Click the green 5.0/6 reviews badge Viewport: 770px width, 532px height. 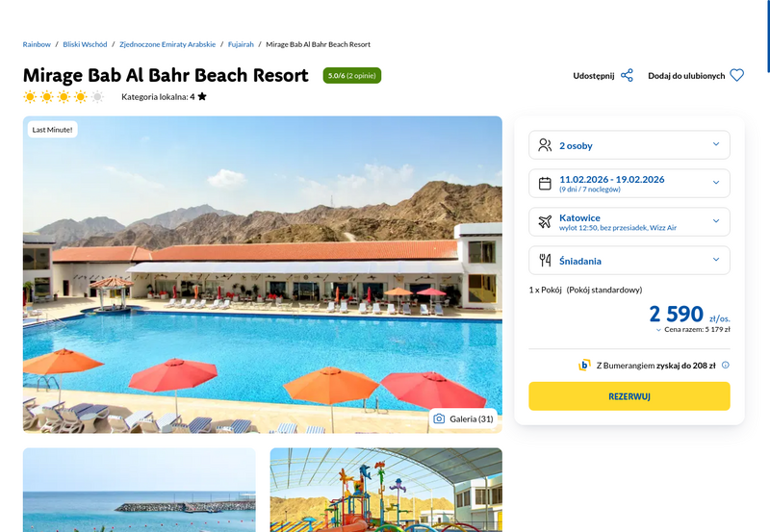351,76
